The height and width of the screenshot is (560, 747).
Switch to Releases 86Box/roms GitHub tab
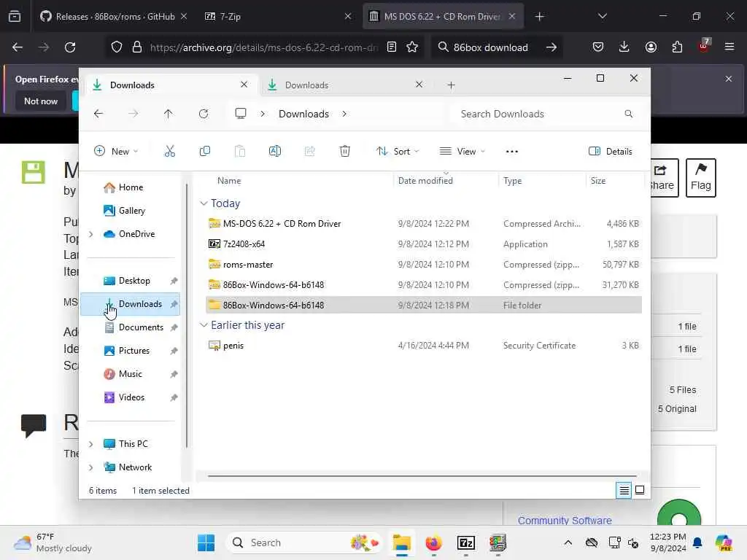[x=113, y=17]
